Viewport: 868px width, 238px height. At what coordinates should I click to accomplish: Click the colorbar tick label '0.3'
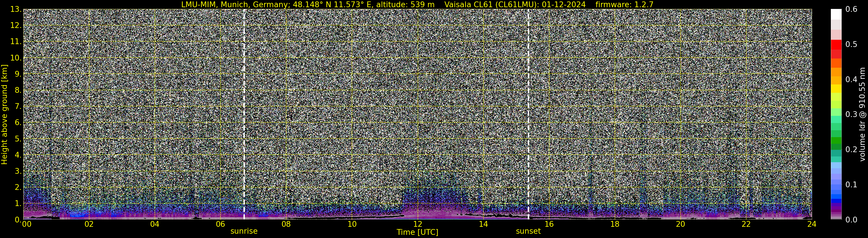coord(851,114)
